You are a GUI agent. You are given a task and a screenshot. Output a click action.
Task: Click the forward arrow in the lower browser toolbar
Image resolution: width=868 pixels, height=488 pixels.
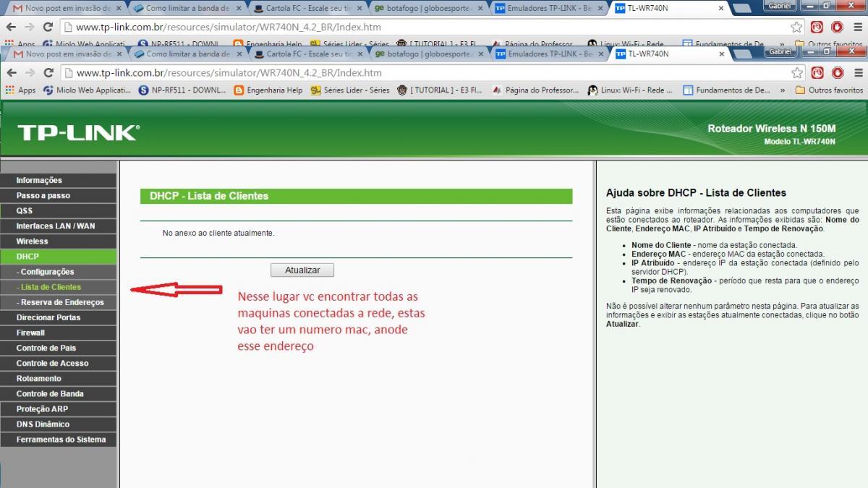pyautogui.click(x=30, y=73)
